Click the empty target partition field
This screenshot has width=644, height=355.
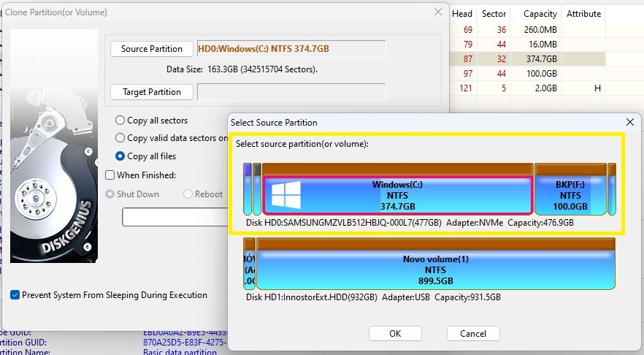pos(291,92)
